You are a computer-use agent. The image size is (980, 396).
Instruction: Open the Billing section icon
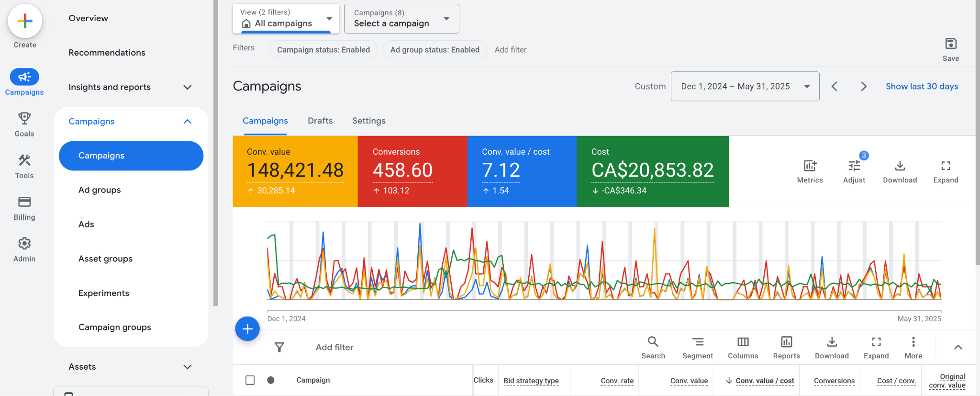coord(24,202)
